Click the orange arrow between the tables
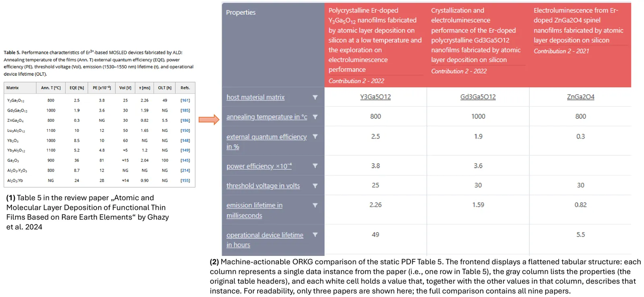The image size is (644, 297). pos(209,119)
